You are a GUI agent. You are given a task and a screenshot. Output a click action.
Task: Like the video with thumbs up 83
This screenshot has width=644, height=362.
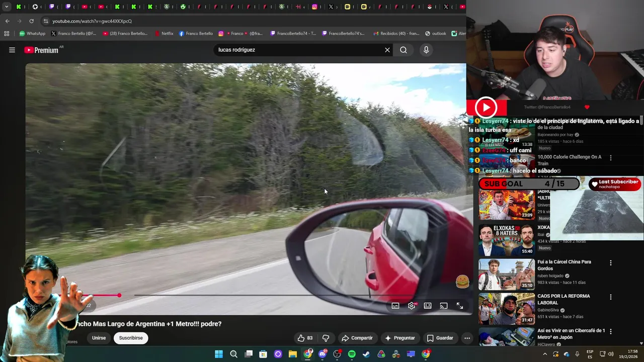[x=305, y=338]
